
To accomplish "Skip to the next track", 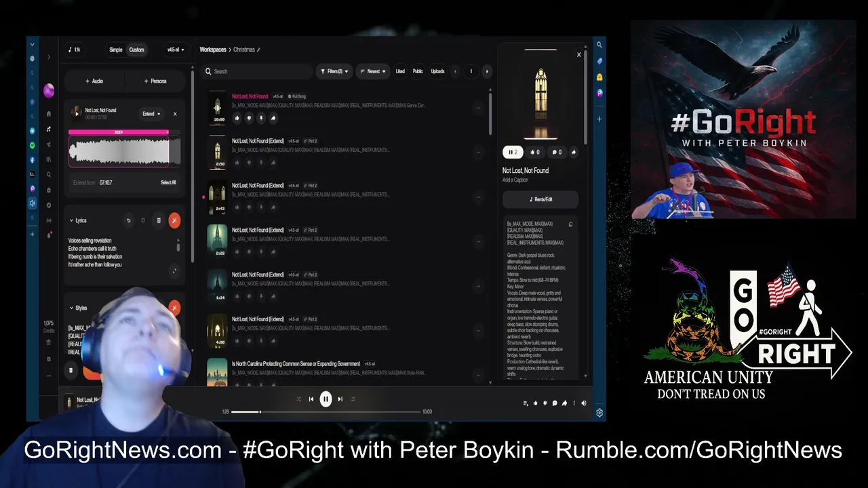I will click(340, 399).
